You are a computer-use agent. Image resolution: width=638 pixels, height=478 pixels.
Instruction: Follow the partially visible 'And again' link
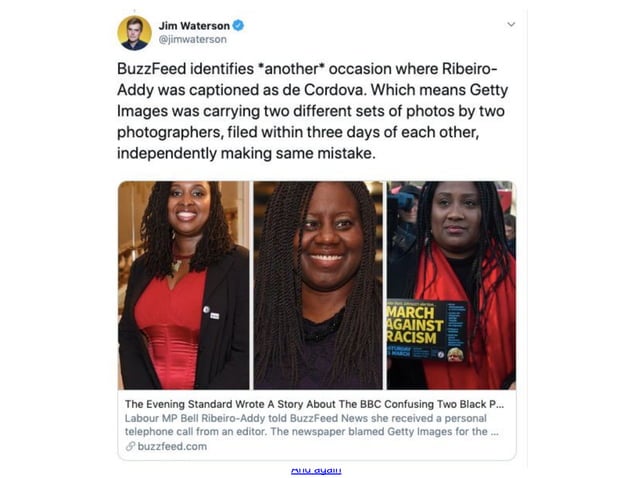click(x=316, y=470)
